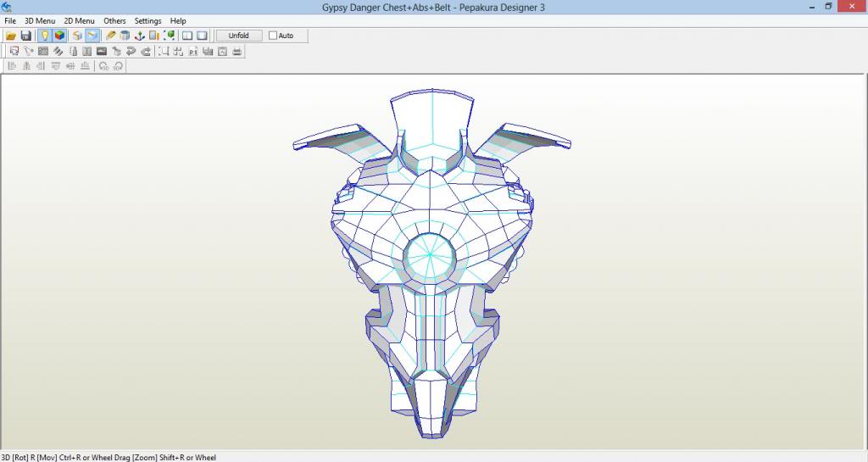
Task: Click the P1 page number icon
Action: [192, 52]
